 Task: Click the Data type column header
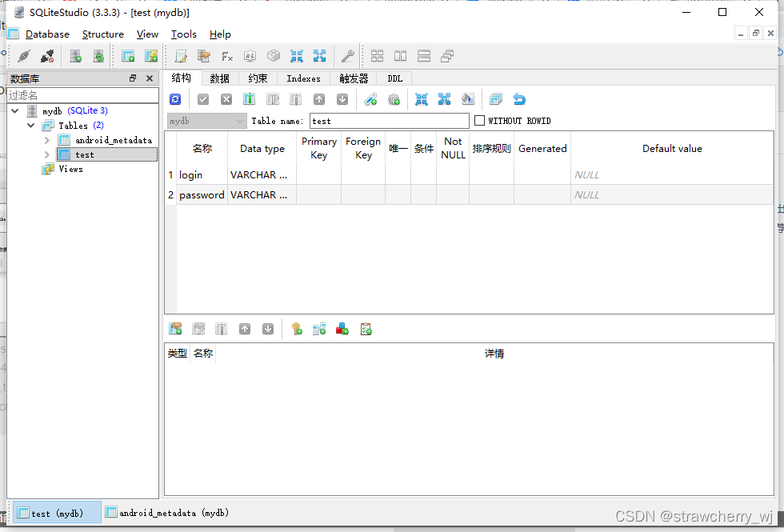click(262, 149)
